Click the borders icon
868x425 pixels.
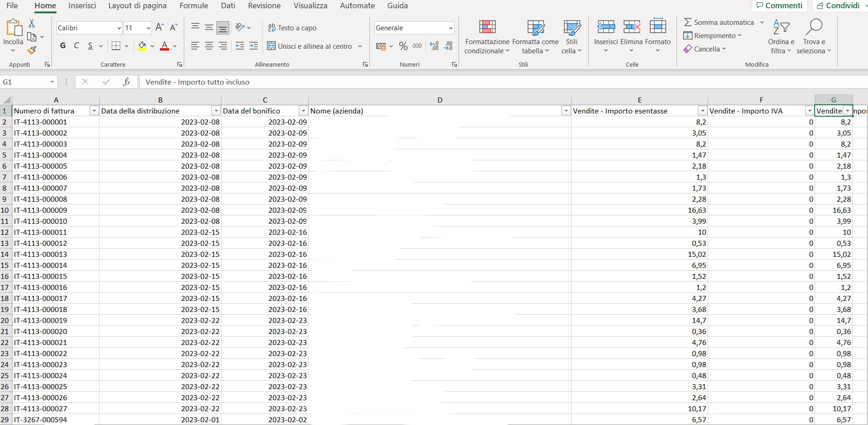point(116,46)
